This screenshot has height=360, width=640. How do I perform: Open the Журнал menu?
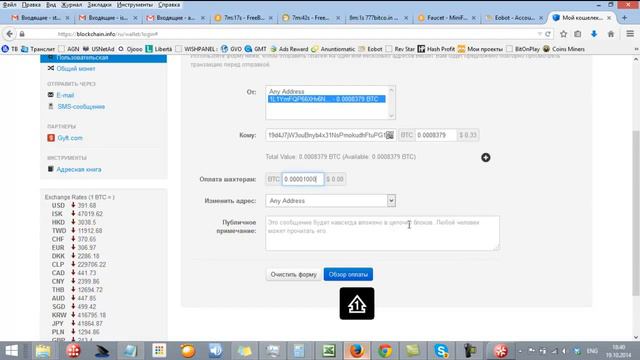71,5
